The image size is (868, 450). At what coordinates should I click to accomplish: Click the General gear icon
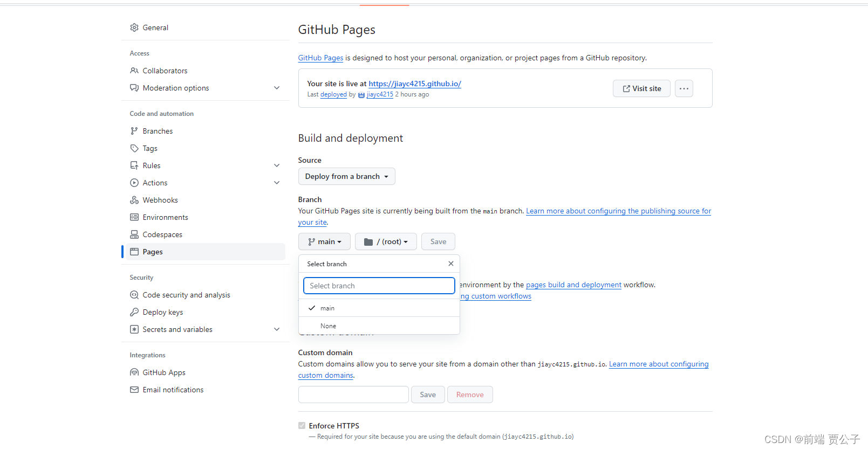134,27
